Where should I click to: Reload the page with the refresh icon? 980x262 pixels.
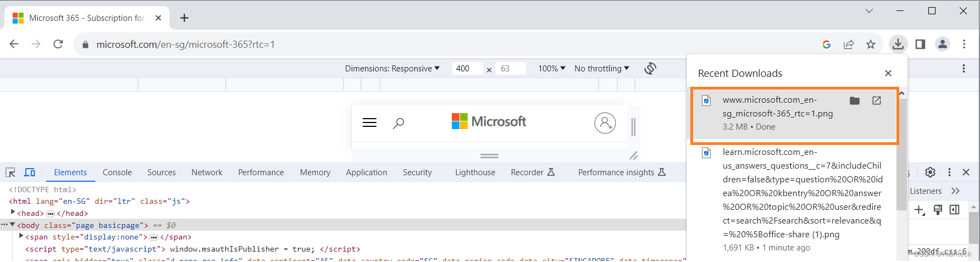point(58,44)
